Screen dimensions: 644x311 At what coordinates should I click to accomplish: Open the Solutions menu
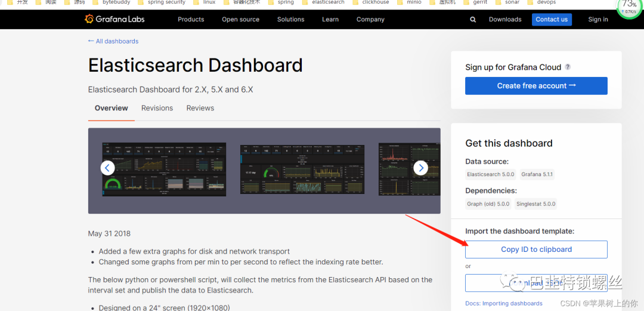(x=291, y=19)
